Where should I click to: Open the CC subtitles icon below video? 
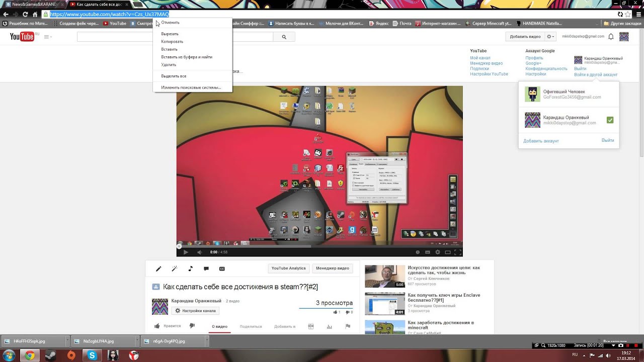[x=222, y=269]
